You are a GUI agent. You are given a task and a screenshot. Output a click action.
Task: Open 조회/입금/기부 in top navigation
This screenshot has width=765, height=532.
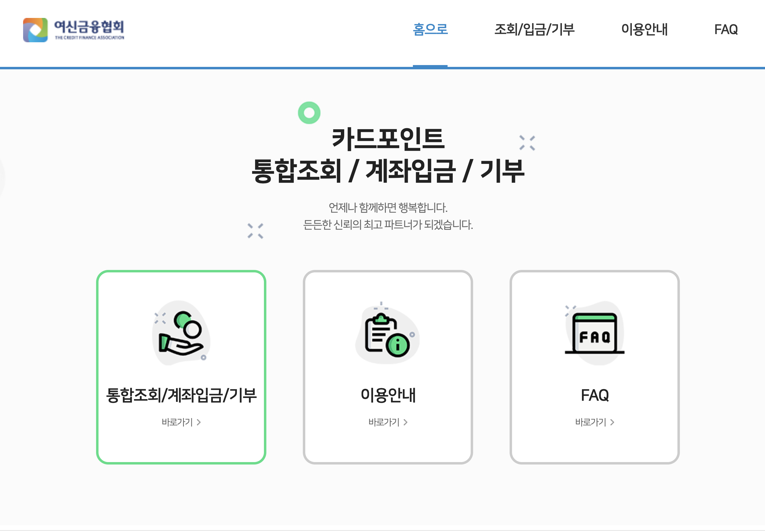(534, 29)
